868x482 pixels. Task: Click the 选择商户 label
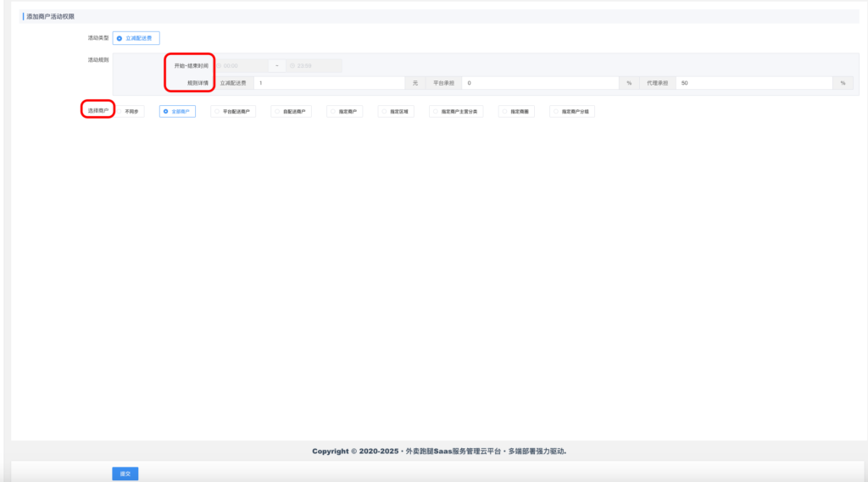point(98,111)
